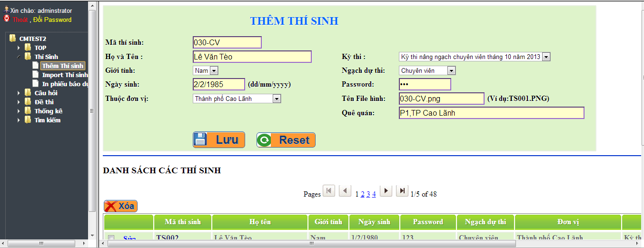Go to last page of list
This screenshot has height=248, width=644.
point(402,190)
